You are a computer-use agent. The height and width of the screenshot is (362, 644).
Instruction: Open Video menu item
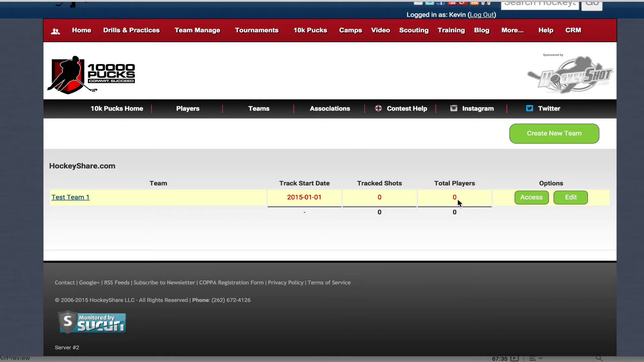tap(380, 30)
